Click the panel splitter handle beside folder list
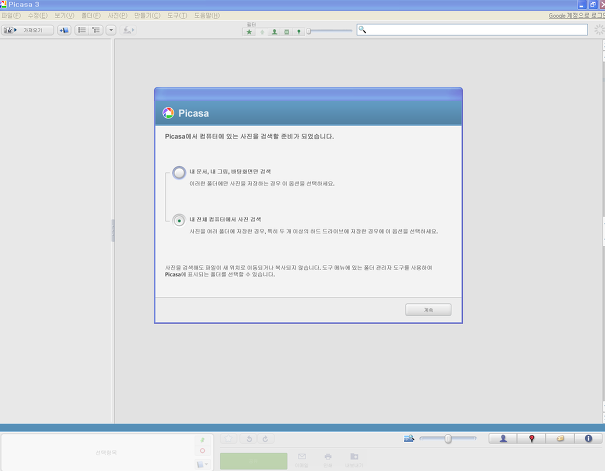Screen dimensions: 605x471 (x=113, y=231)
